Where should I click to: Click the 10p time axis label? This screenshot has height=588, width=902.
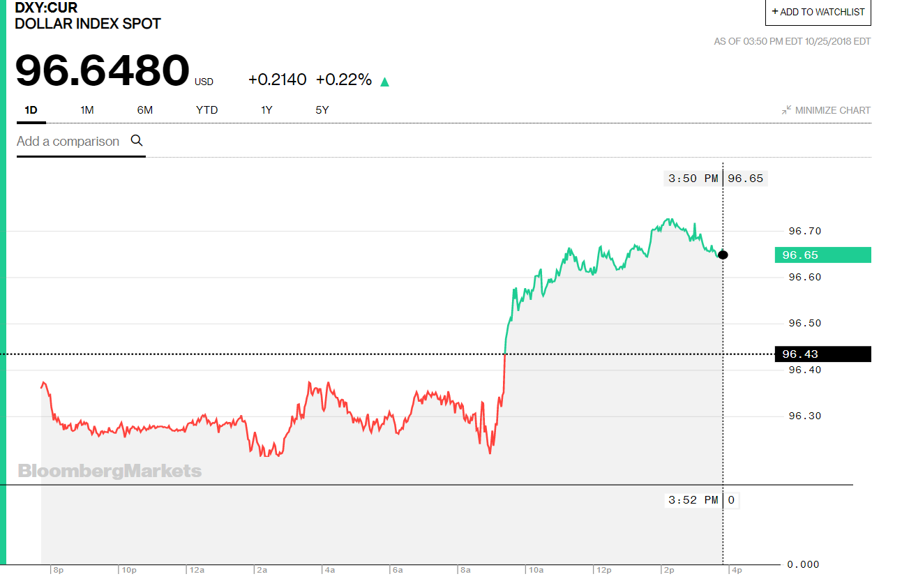[x=128, y=570]
